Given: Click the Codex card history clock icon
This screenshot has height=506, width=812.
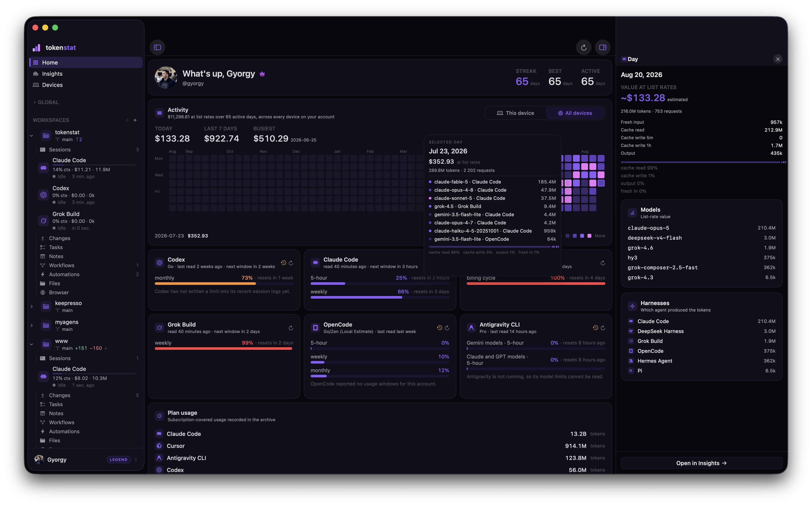Looking at the screenshot, I should pos(284,263).
